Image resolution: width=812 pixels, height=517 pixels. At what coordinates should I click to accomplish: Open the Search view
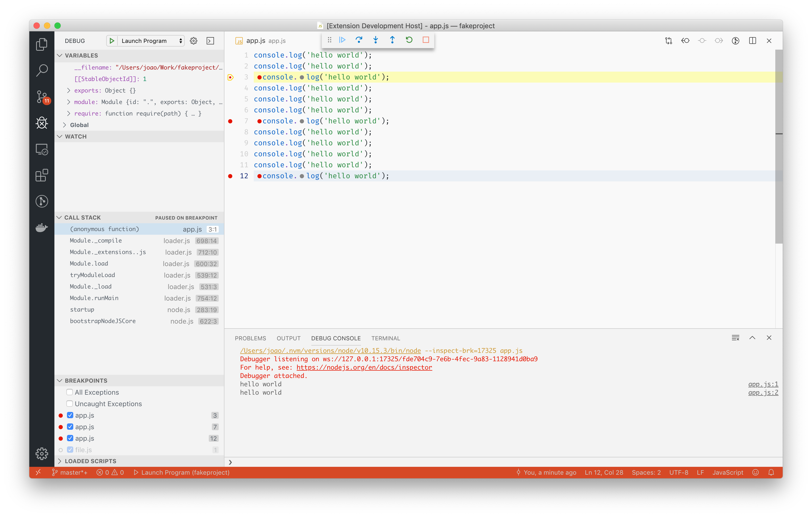(42, 70)
